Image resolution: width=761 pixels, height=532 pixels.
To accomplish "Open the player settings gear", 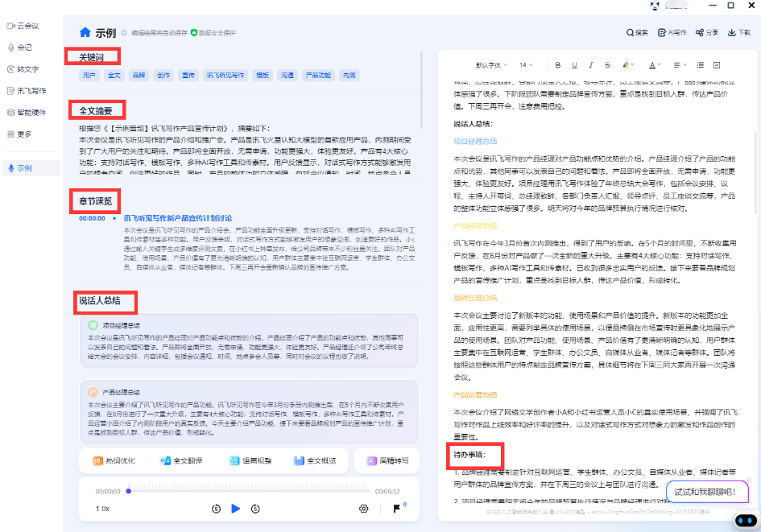I will (x=363, y=509).
